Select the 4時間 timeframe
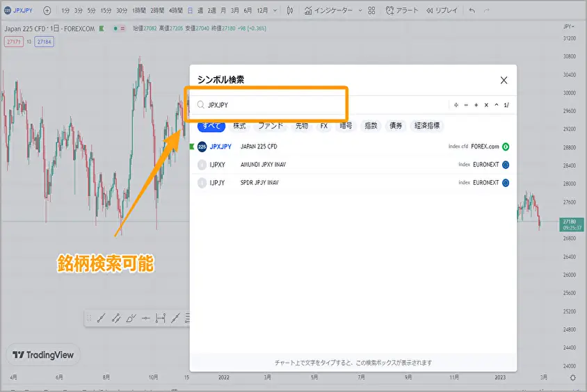587x392 pixels. pyautogui.click(x=175, y=10)
